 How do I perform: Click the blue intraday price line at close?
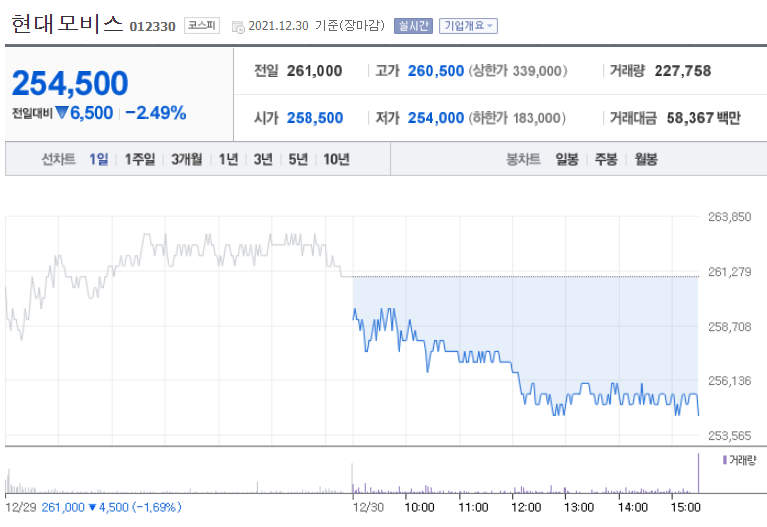[698, 409]
